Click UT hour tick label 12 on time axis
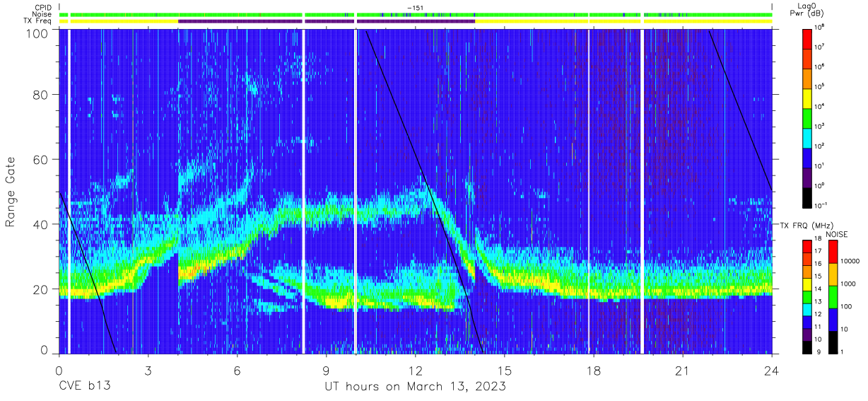868x401 pixels. pyautogui.click(x=416, y=371)
